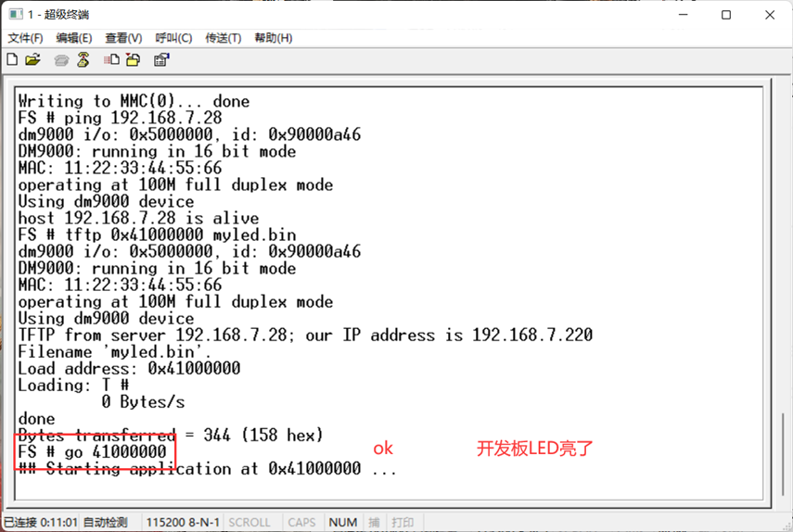The width and height of the screenshot is (793, 532).
Task: Click the '344 (158 hex)' value
Action: pos(263,435)
